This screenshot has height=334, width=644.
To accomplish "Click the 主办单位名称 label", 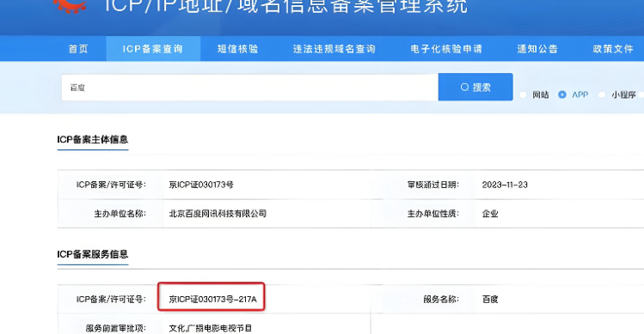I will pos(120,214).
